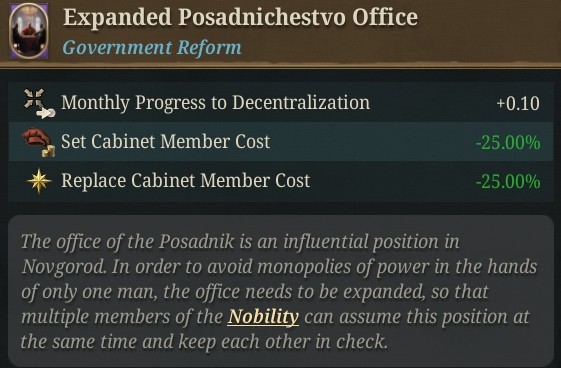Select the Set Cabinet Member Cost row
Viewport: 561px width, 368px height.
pyautogui.click(x=280, y=142)
